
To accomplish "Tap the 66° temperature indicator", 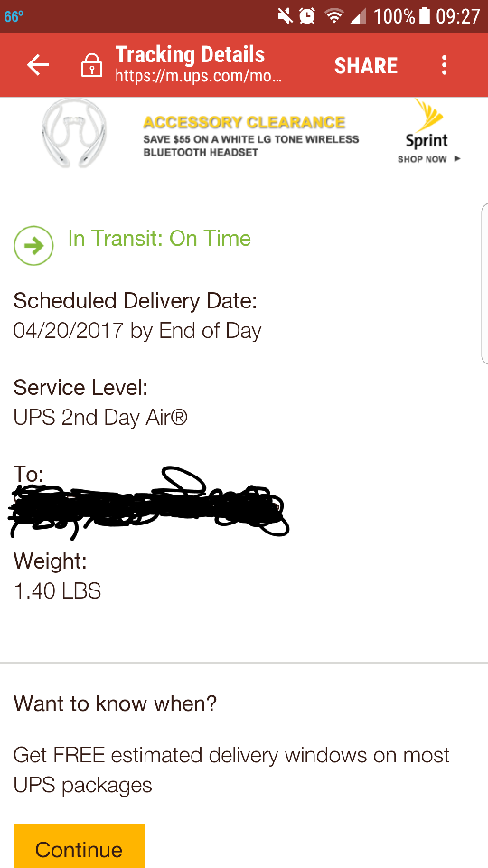I will point(14,16).
